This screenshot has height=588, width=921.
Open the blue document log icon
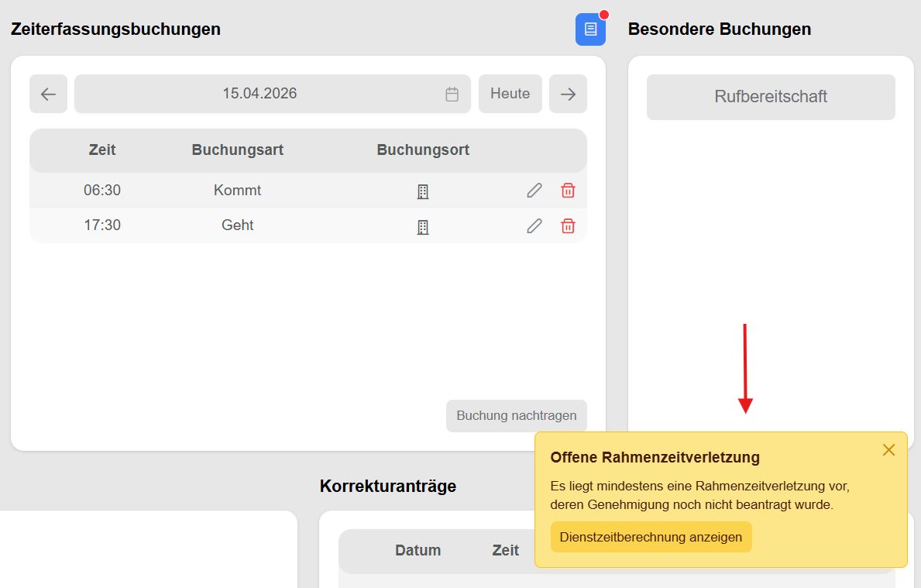pyautogui.click(x=590, y=29)
